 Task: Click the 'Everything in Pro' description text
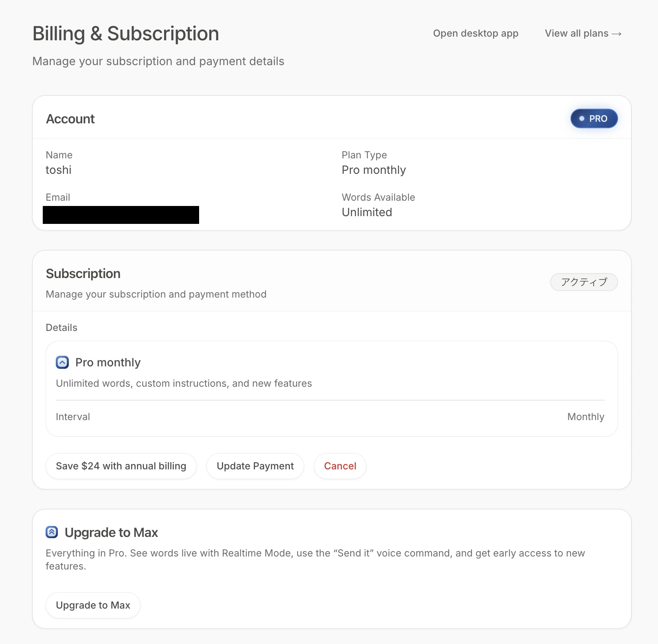(x=315, y=559)
